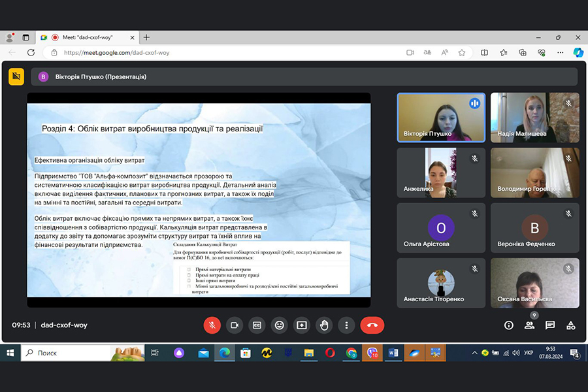Open the emoji reactions panel

(x=279, y=325)
